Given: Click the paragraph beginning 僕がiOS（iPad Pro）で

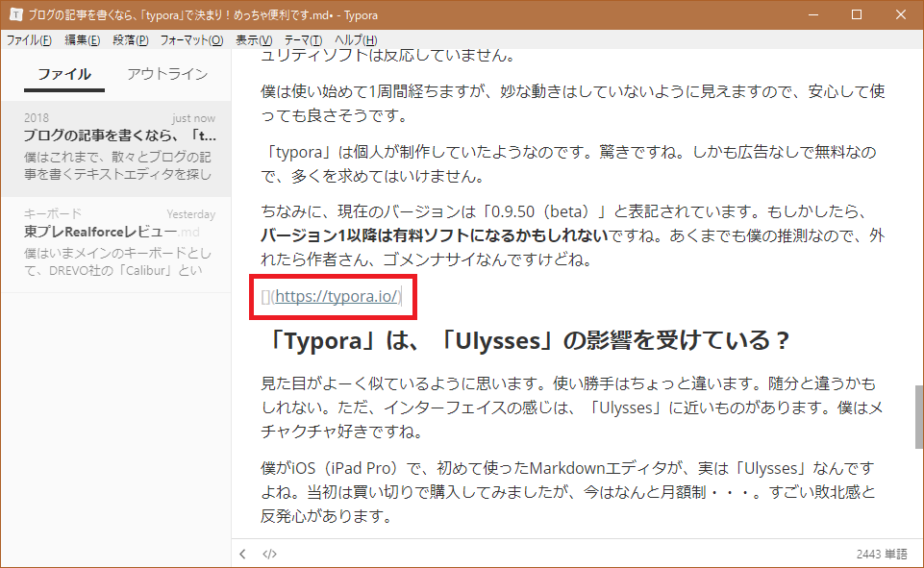Looking at the screenshot, I should click(x=568, y=492).
